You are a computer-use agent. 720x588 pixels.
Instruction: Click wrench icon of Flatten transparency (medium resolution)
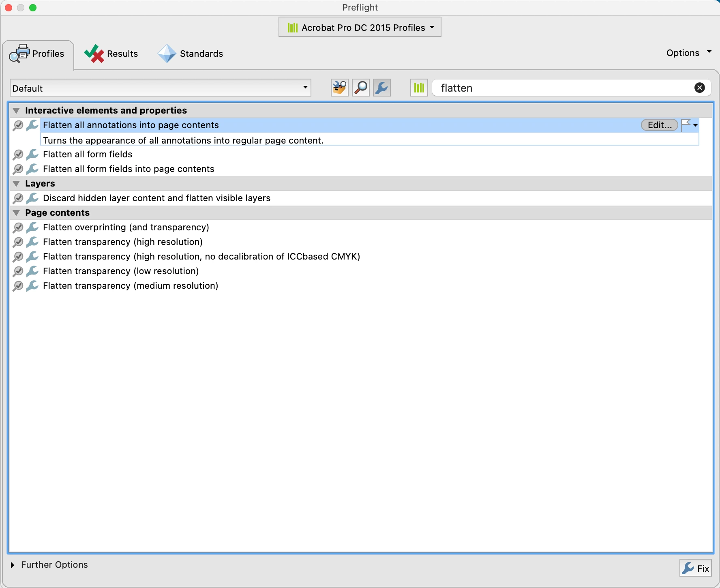32,285
